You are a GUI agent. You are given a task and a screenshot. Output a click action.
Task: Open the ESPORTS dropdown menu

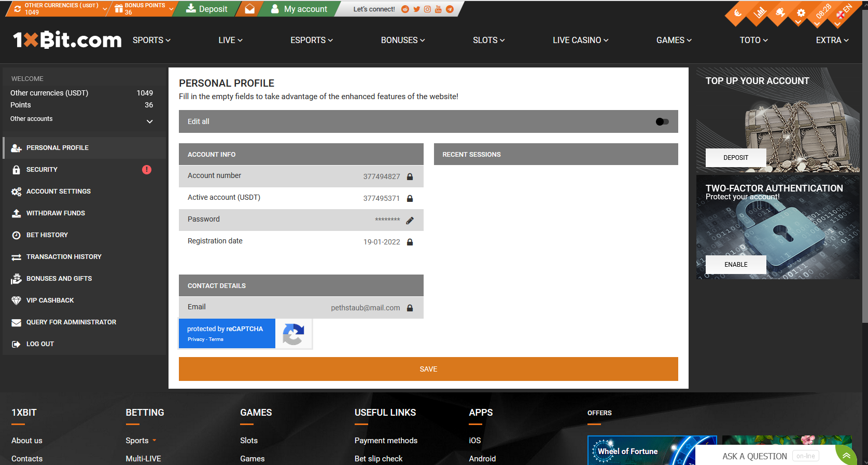pos(312,40)
